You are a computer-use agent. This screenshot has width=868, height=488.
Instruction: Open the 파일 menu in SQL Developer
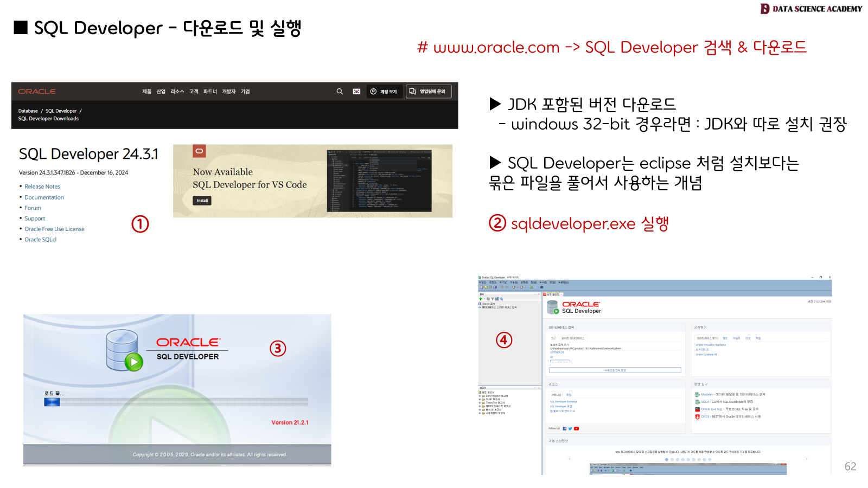coord(482,282)
